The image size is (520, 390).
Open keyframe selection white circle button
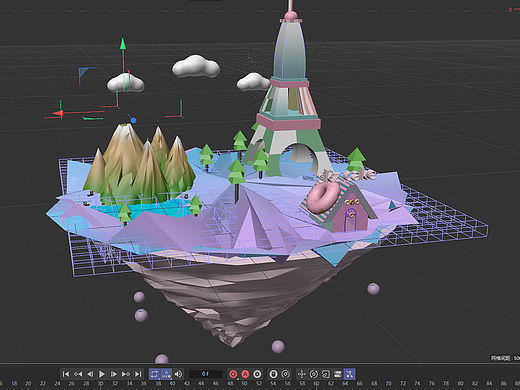(257, 374)
